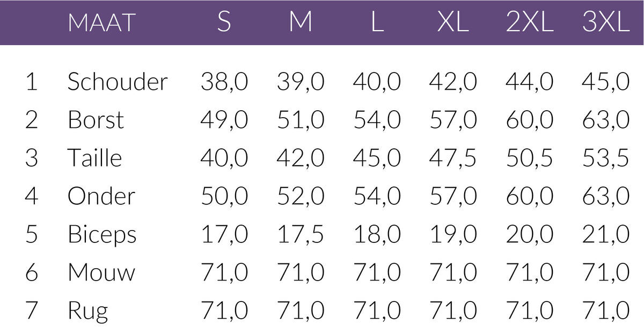Click the 2XL size header
Screen dimensions: 644x330
pos(529,23)
